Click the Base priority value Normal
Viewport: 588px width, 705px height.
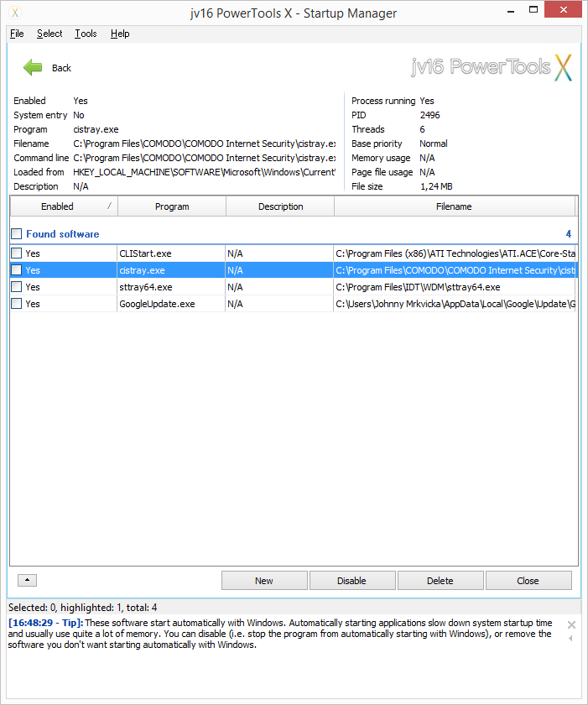434,144
